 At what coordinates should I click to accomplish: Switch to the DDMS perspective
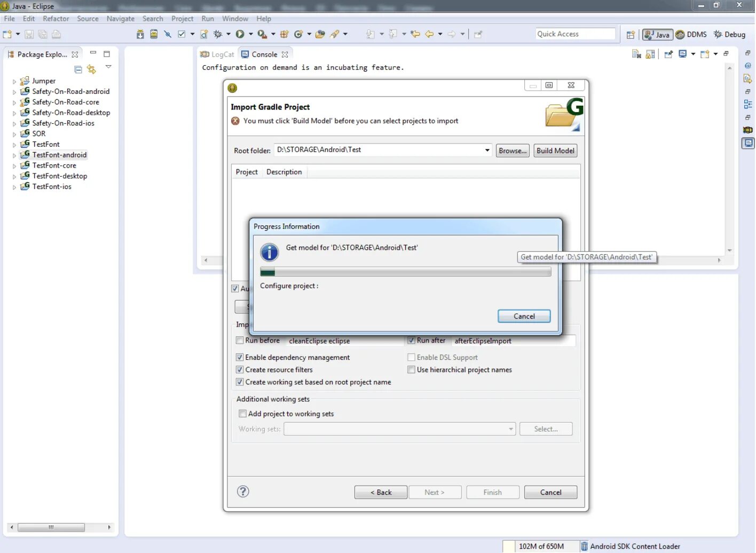tap(691, 35)
